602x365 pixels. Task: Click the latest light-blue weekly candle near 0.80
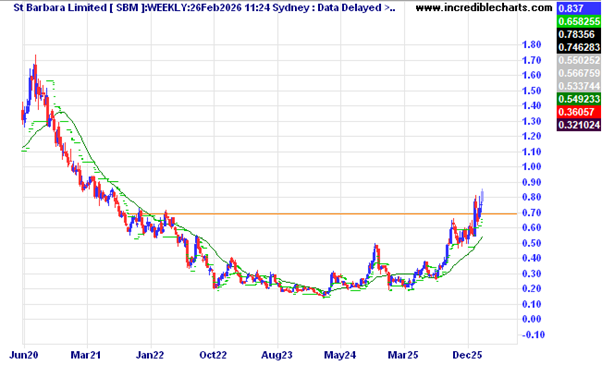[482, 196]
